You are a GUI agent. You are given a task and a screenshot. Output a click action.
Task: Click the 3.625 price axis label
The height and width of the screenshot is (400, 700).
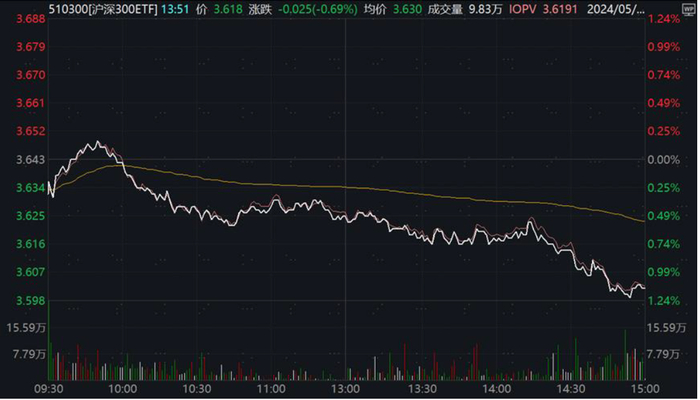(x=31, y=216)
